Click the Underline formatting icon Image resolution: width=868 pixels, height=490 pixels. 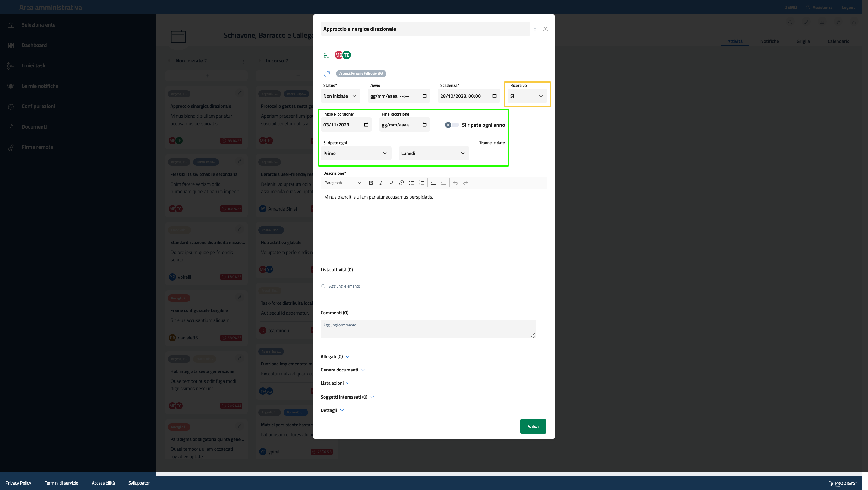391,183
